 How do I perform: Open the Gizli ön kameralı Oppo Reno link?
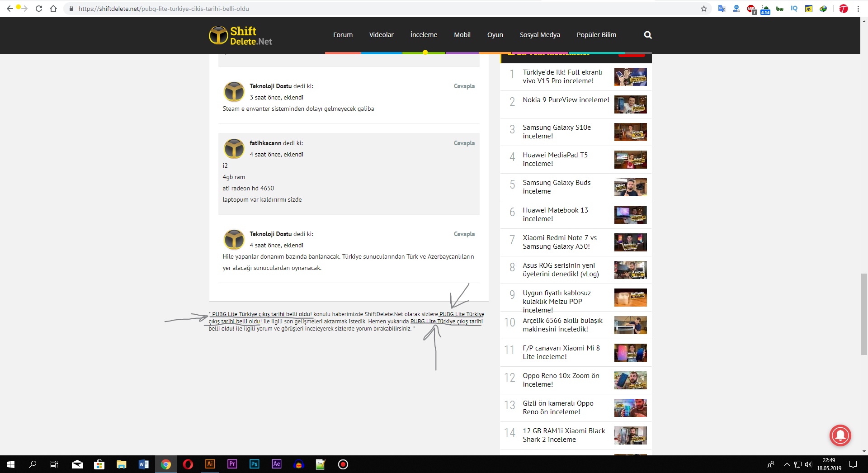coord(558,407)
